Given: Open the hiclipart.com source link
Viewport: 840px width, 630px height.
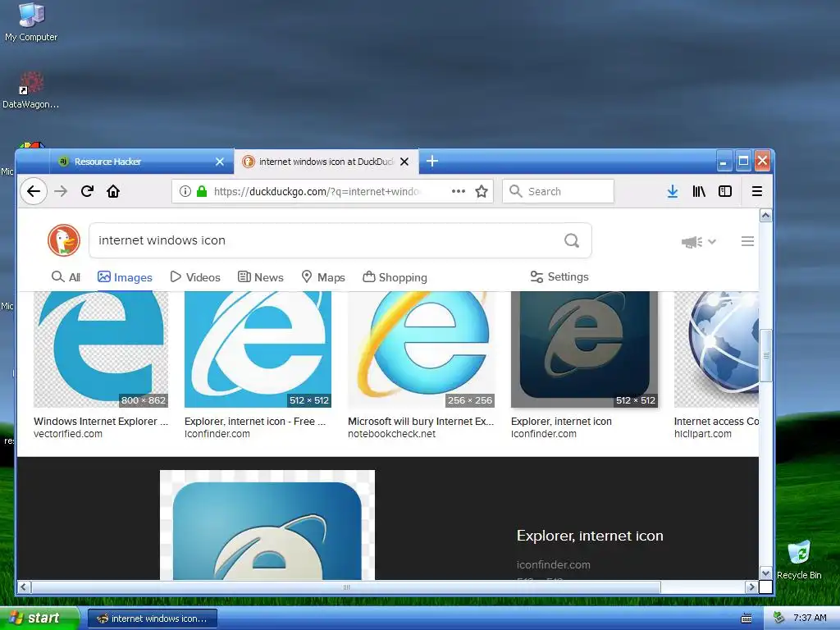Looking at the screenshot, I should tap(702, 434).
